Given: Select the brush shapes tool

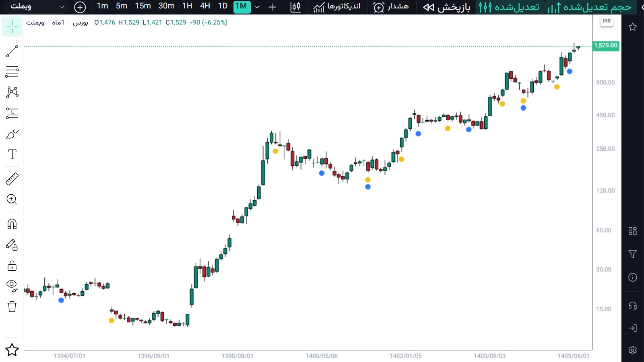Looking at the screenshot, I should 12,134.
